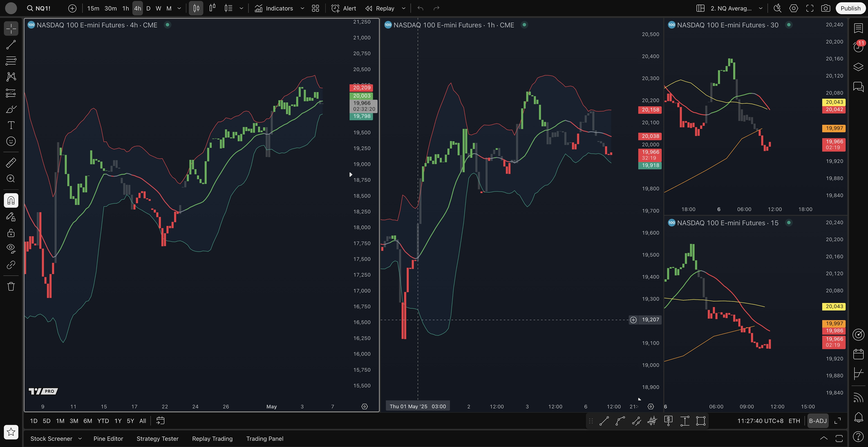The height and width of the screenshot is (447, 868).
Task: Select the 1Y date range button
Action: [x=118, y=421]
